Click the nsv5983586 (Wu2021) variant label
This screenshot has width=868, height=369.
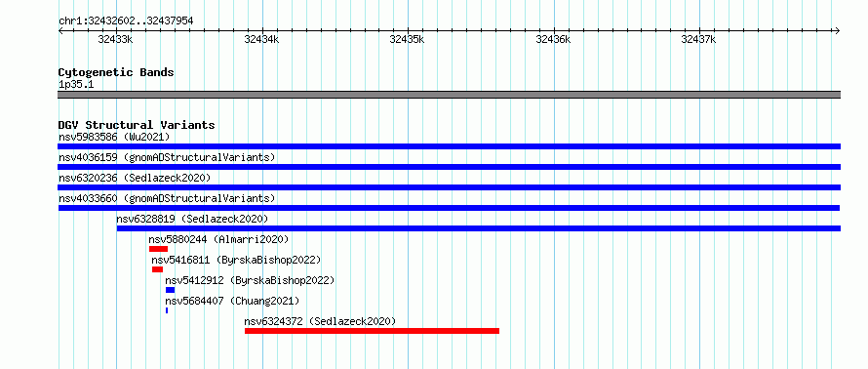tap(114, 137)
